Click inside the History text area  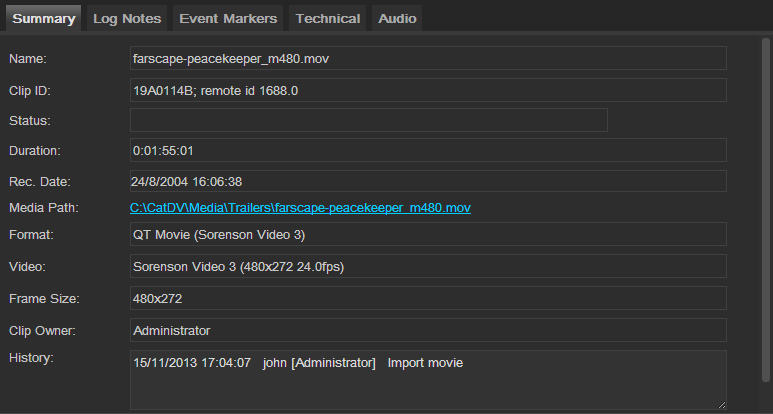428,380
